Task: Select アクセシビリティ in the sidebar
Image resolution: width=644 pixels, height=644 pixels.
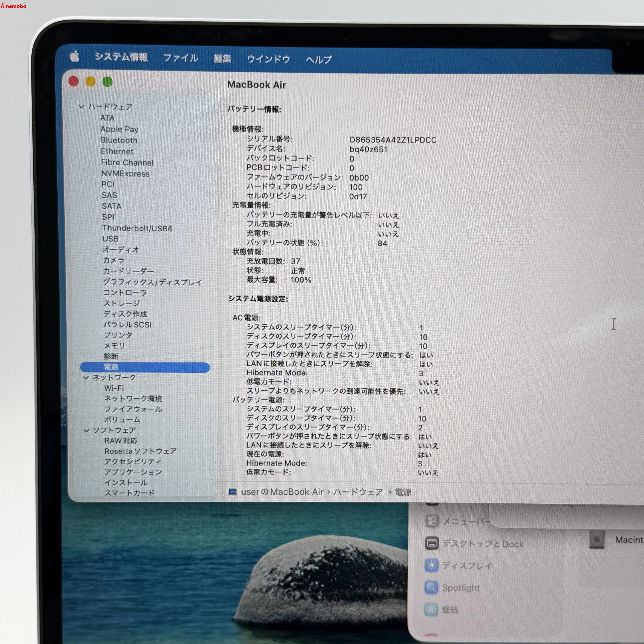Action: (133, 462)
